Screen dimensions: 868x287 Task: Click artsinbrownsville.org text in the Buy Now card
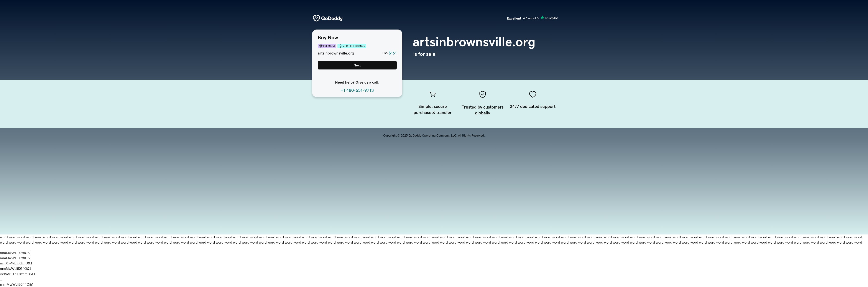pos(336,53)
